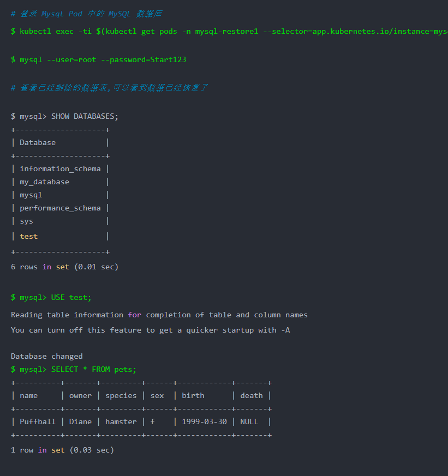
Task: Click the sys database row
Action: [x=60, y=221]
